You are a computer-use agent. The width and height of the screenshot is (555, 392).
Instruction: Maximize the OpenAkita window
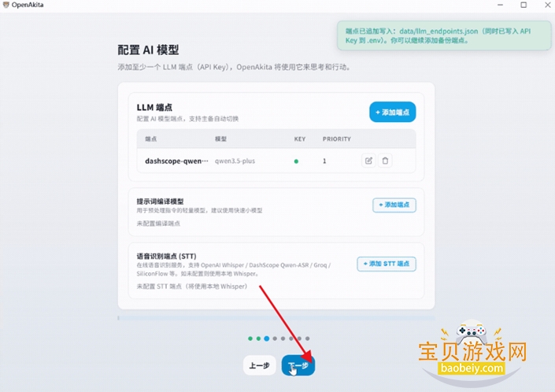[524, 5]
